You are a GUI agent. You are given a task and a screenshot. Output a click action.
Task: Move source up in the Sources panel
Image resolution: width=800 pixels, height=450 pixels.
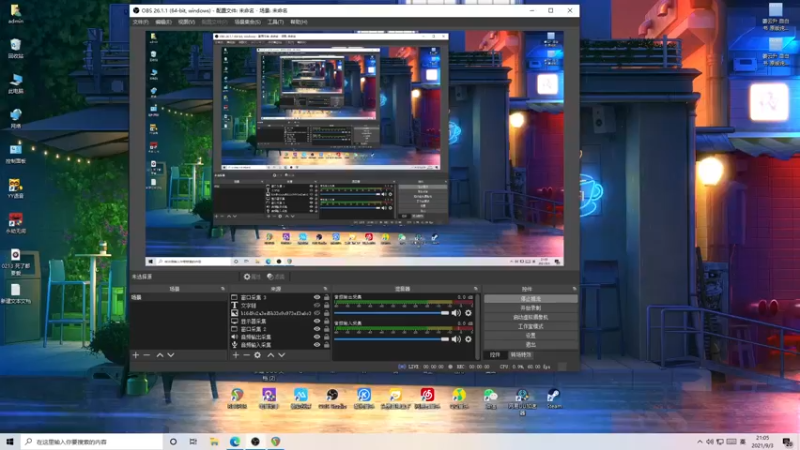tap(270, 355)
